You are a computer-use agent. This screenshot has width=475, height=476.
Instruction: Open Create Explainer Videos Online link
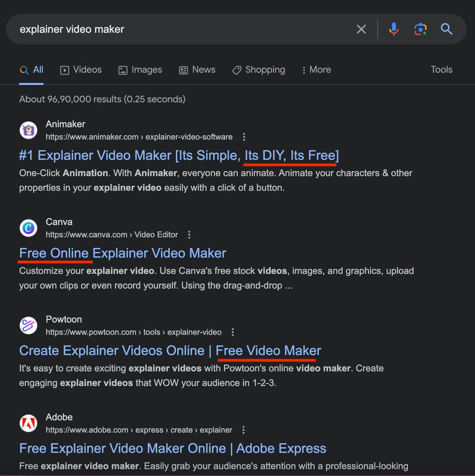(170, 351)
